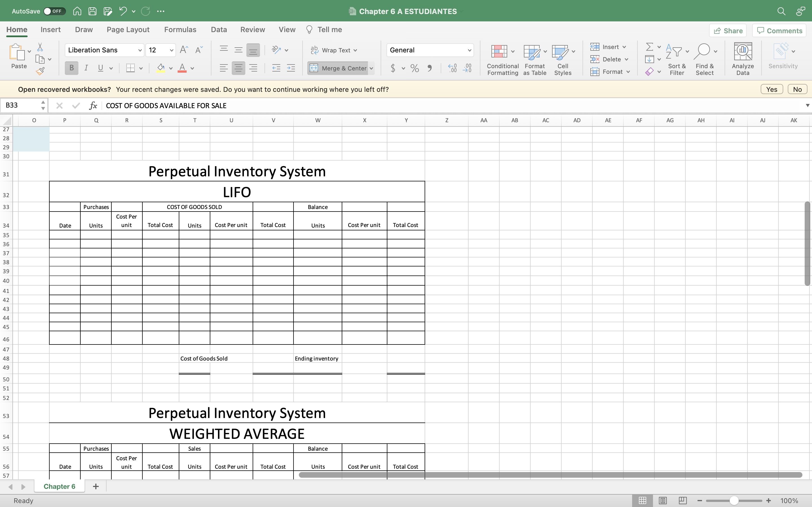Screen dimensions: 812x507
Task: Open the General number format dropdown
Action: pos(469,50)
